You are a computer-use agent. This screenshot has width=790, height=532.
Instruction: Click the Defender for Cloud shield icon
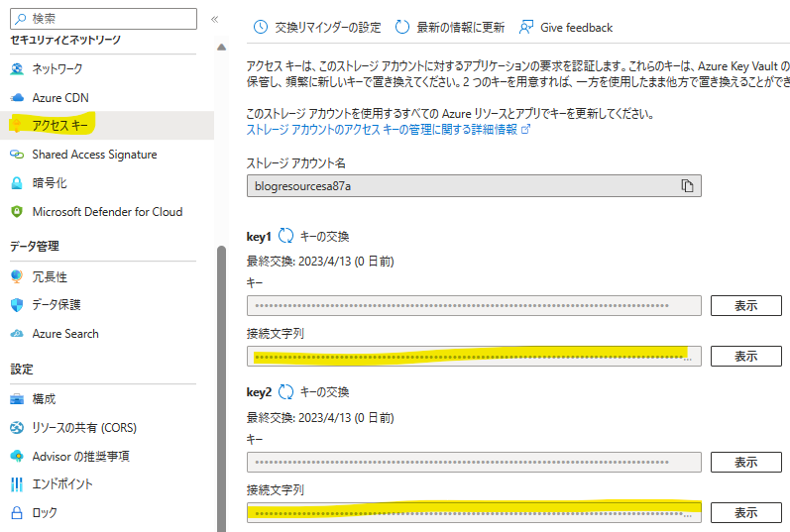tap(17, 212)
